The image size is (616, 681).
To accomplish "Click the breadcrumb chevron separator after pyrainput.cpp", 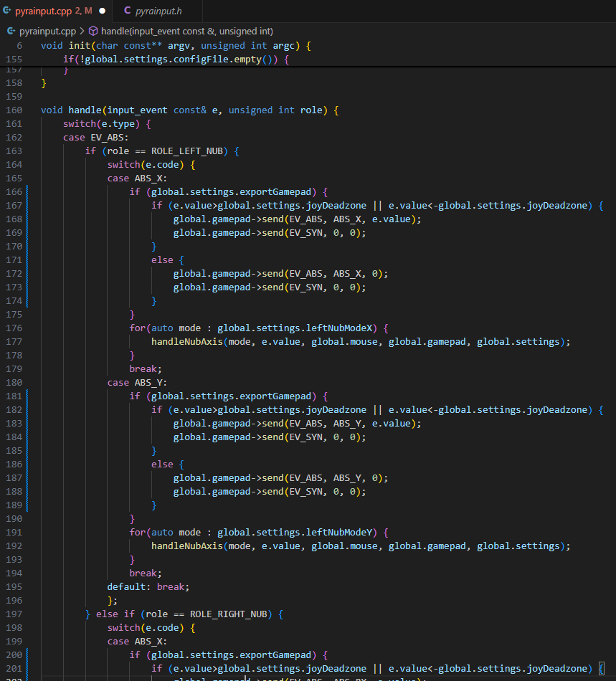I will (x=82, y=32).
